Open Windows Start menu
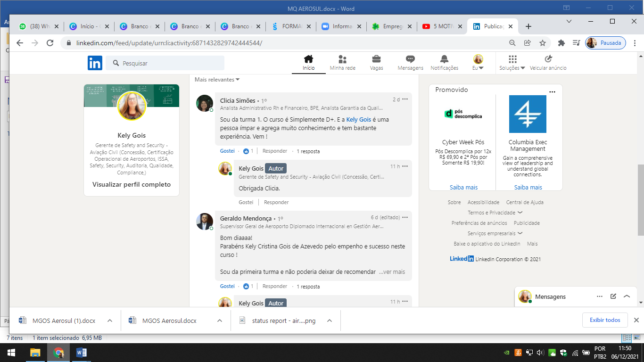The height and width of the screenshot is (362, 644). click(x=10, y=353)
